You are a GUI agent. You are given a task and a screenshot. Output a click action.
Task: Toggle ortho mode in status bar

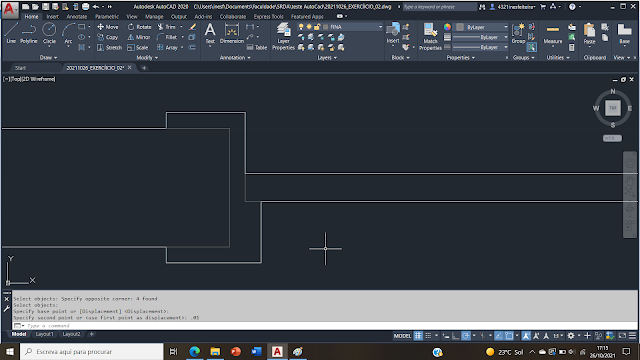click(x=456, y=336)
